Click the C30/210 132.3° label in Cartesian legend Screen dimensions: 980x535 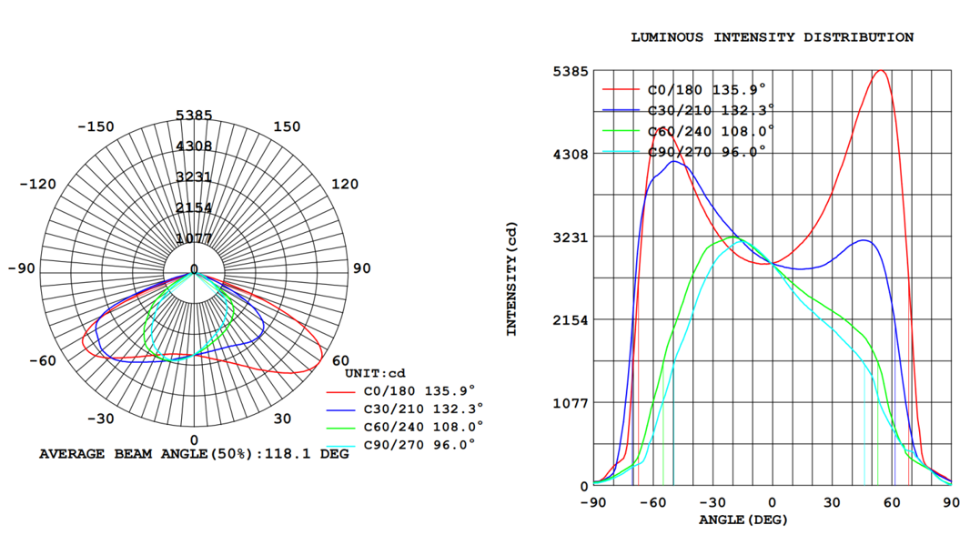click(710, 110)
